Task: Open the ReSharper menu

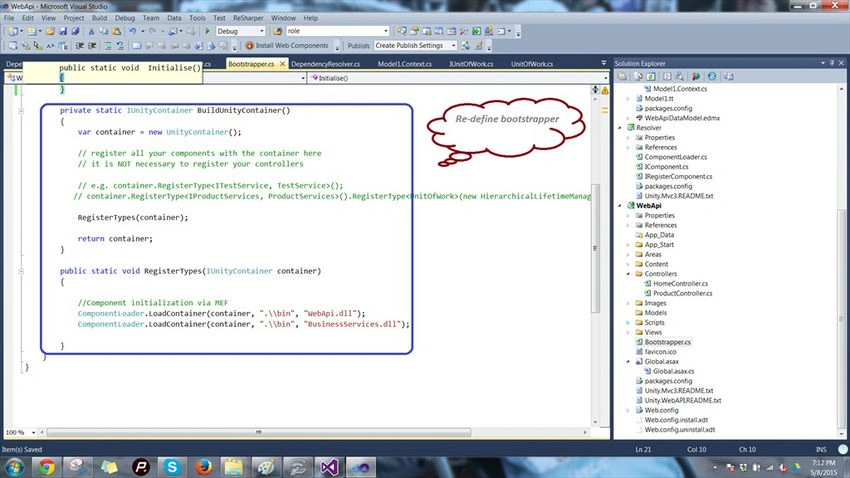Action: pos(248,18)
